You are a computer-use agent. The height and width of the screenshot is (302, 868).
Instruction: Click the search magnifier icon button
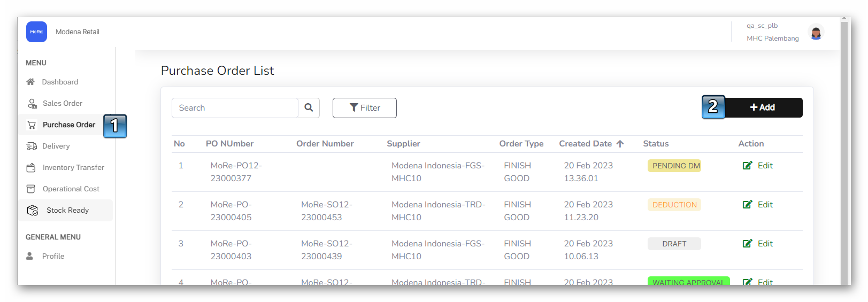coord(309,108)
